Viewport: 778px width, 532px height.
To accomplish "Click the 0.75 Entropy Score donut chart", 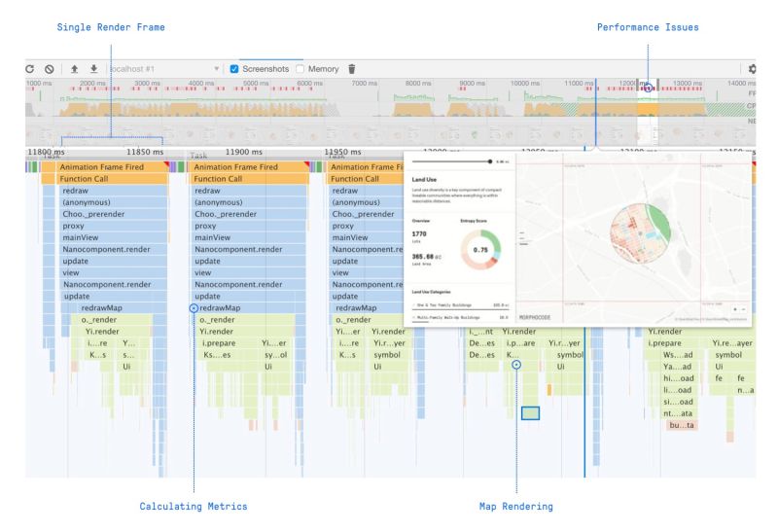I will coord(480,250).
